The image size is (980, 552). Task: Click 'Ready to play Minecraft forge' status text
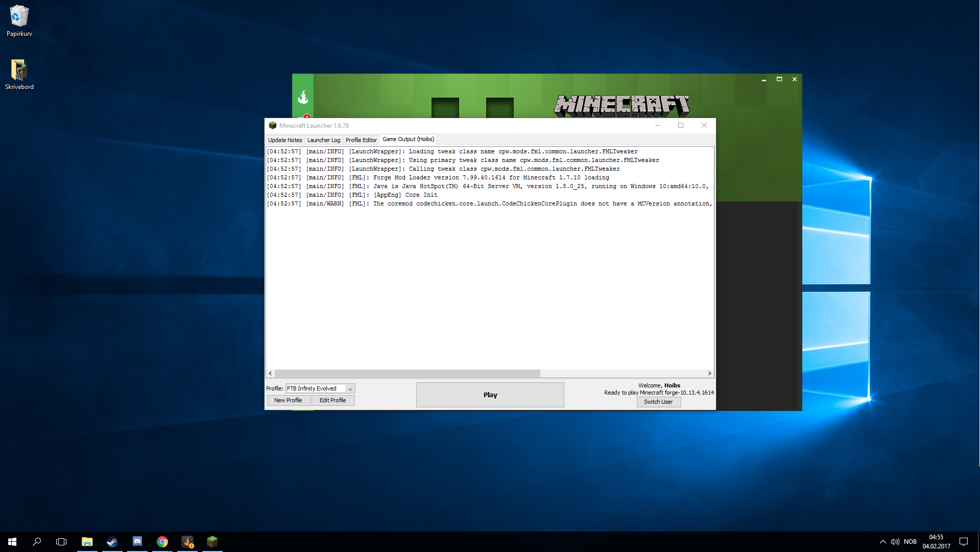[659, 393]
